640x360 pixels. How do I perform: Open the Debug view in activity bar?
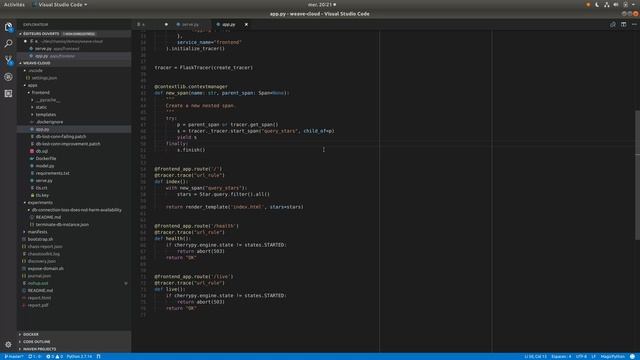pyautogui.click(x=8, y=77)
